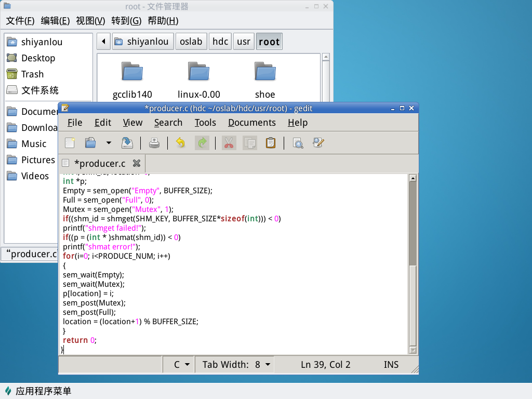The width and height of the screenshot is (532, 399).
Task: Navigate to the oslab path button
Action: pyautogui.click(x=191, y=42)
